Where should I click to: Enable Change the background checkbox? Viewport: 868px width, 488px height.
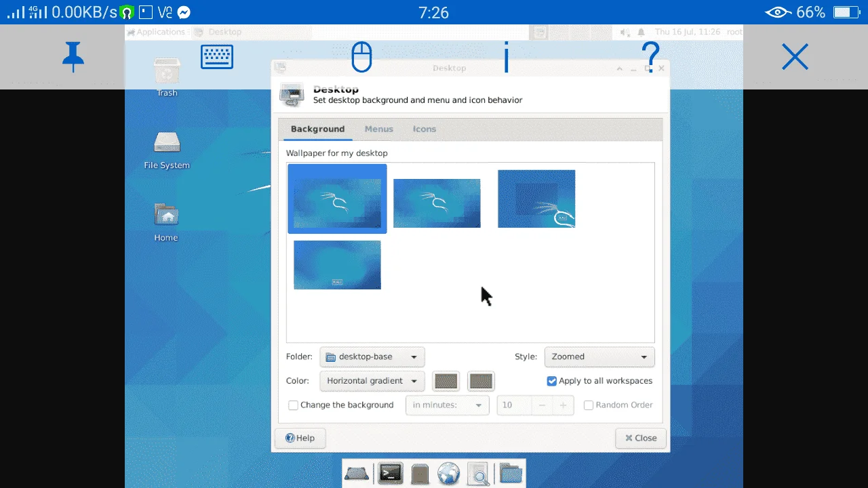294,405
